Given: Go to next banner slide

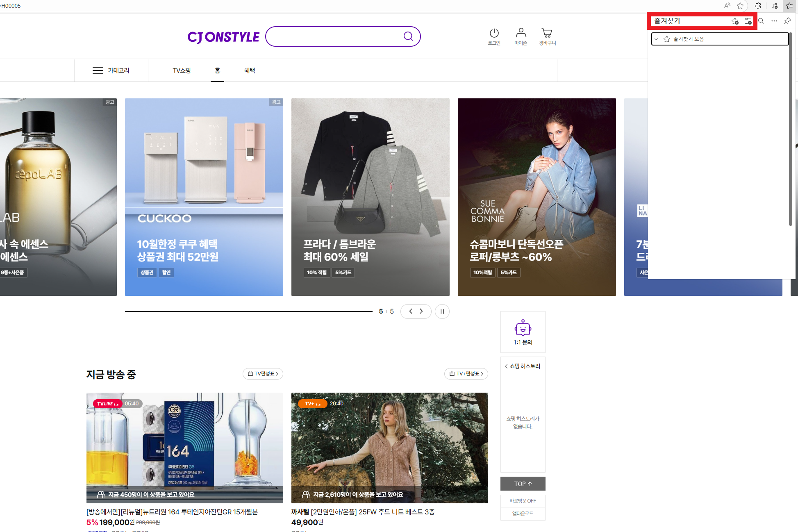Looking at the screenshot, I should 421,311.
